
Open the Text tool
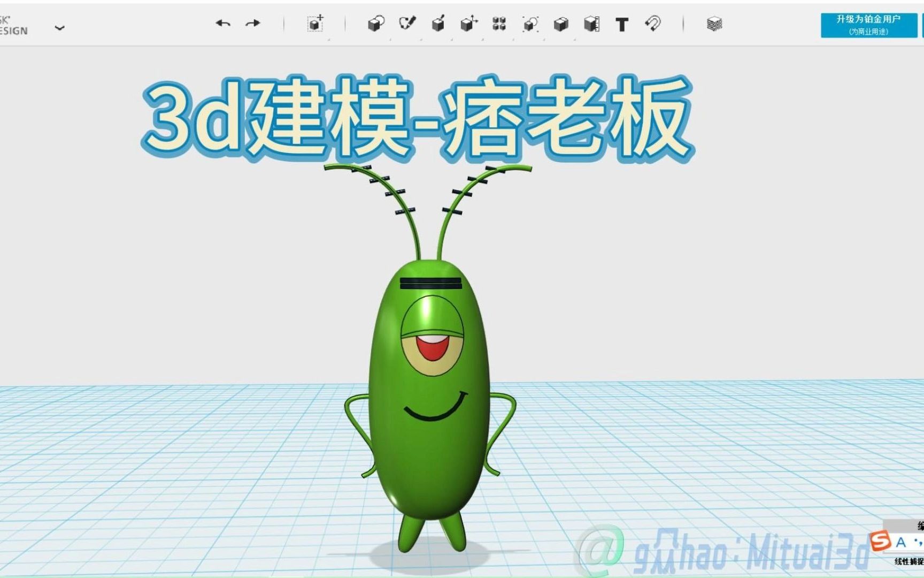tap(621, 25)
